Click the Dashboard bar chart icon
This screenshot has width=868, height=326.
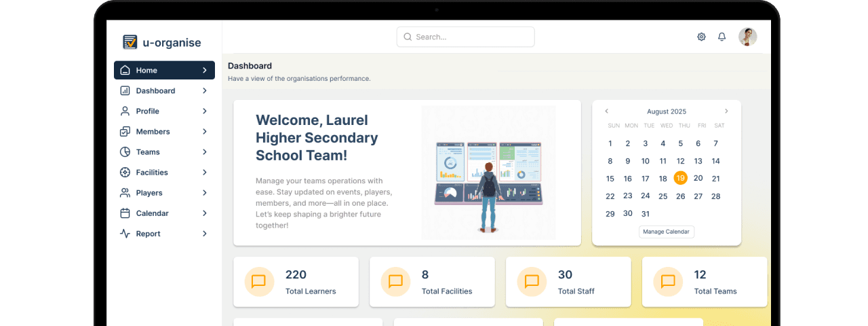[x=125, y=90]
